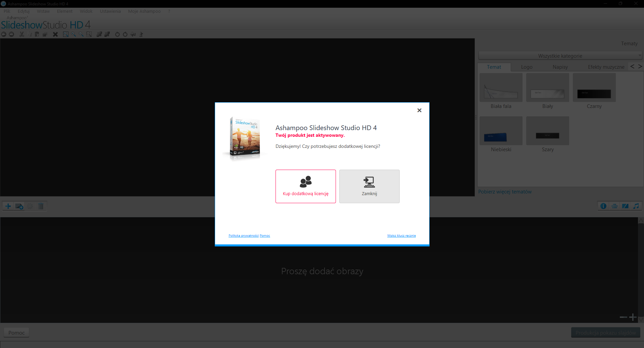
Task: Click the Produkcja pokazu slajdów button
Action: (x=606, y=333)
